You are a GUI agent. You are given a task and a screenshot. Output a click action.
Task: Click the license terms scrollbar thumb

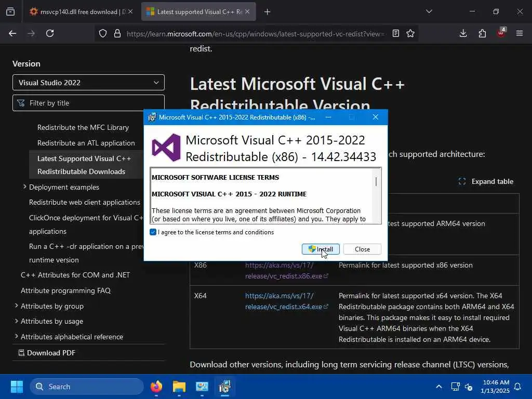pos(376,181)
